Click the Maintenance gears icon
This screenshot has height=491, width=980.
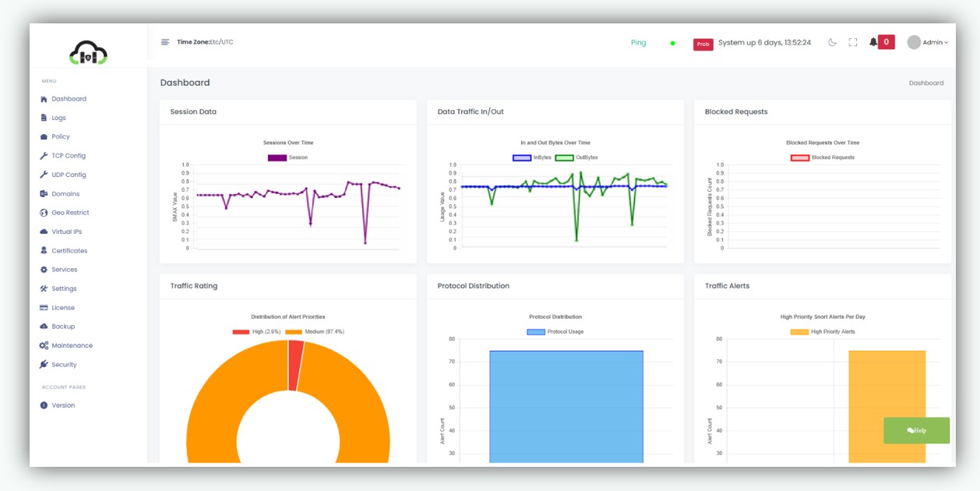pyautogui.click(x=44, y=345)
